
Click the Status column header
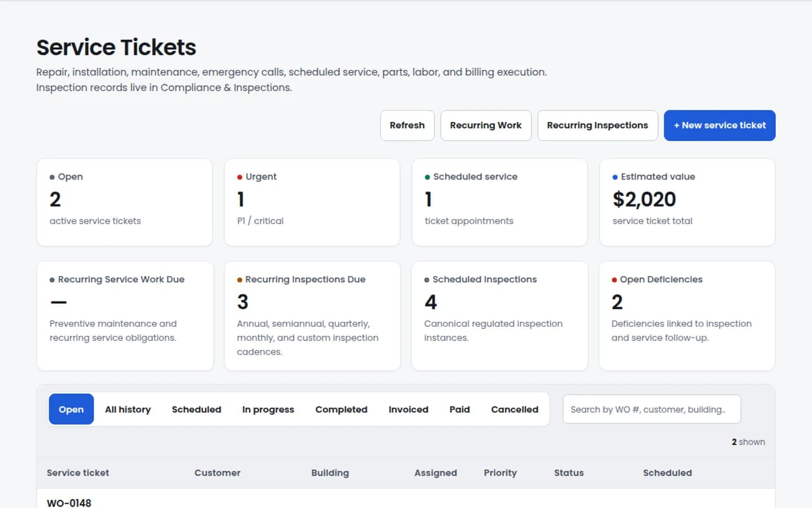568,473
